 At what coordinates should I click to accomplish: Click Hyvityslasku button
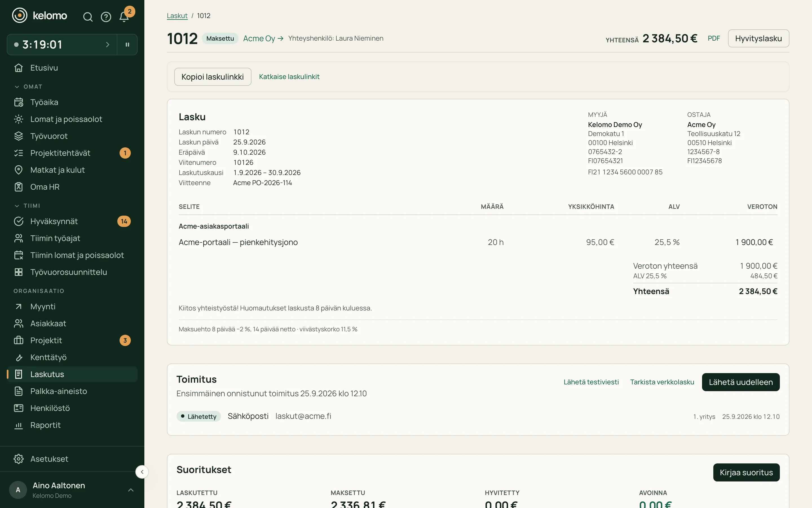(x=758, y=38)
